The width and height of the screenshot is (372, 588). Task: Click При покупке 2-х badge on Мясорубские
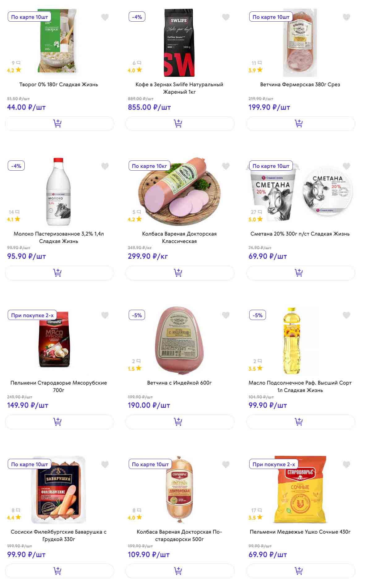32,315
